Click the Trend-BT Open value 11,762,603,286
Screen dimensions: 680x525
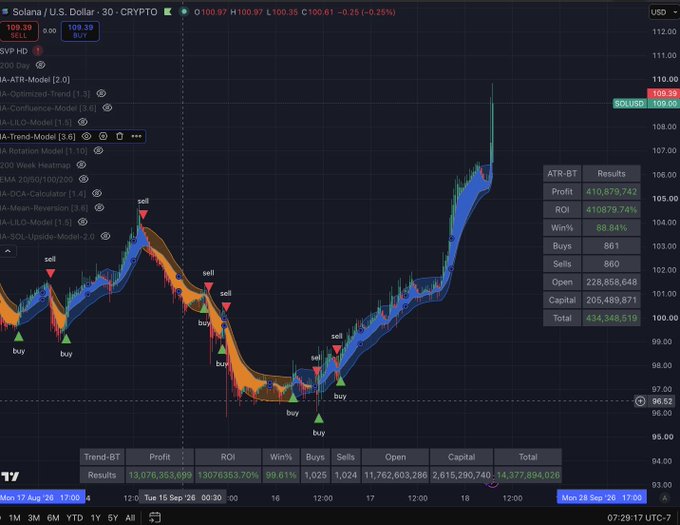(x=396, y=475)
